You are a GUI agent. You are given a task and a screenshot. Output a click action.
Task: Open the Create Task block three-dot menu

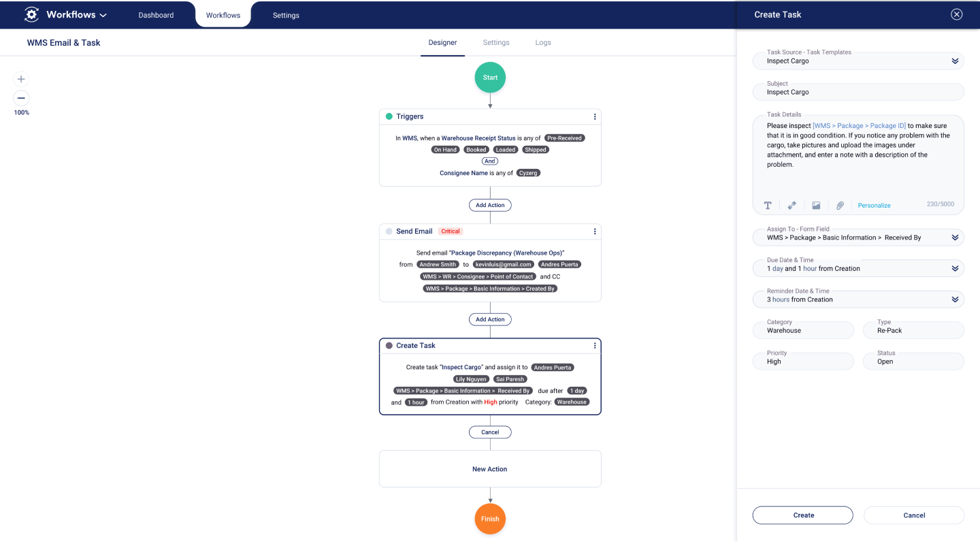(595, 346)
